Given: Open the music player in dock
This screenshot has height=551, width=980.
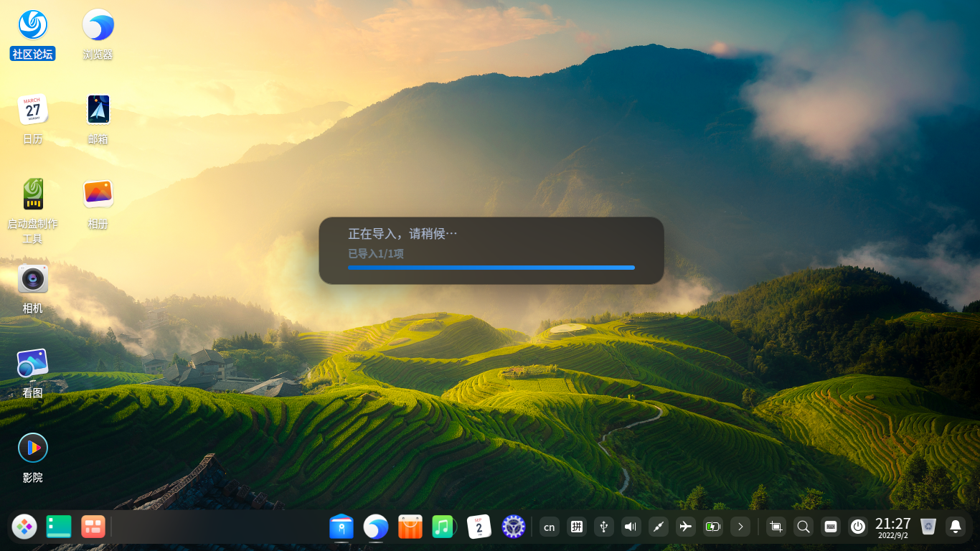Looking at the screenshot, I should tap(444, 527).
